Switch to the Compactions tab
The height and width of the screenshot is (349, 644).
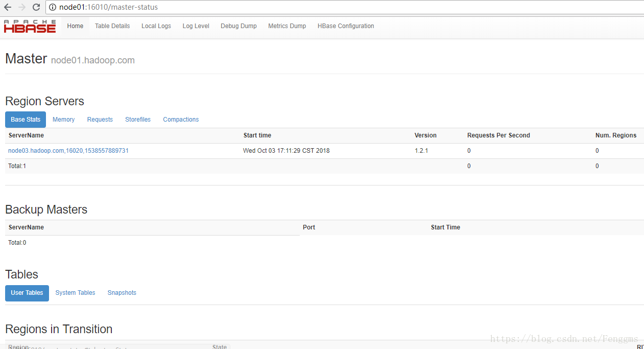pos(181,120)
